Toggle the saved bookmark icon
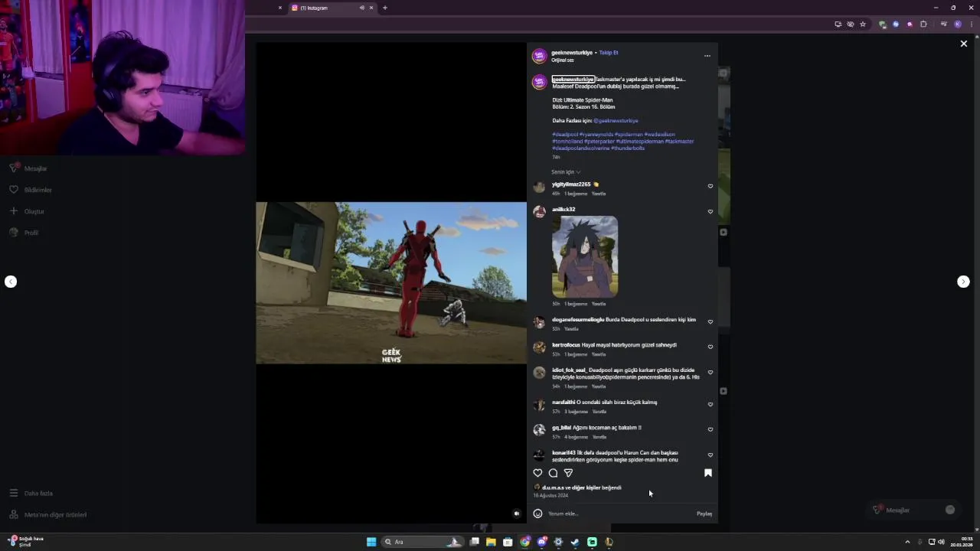 pyautogui.click(x=708, y=473)
